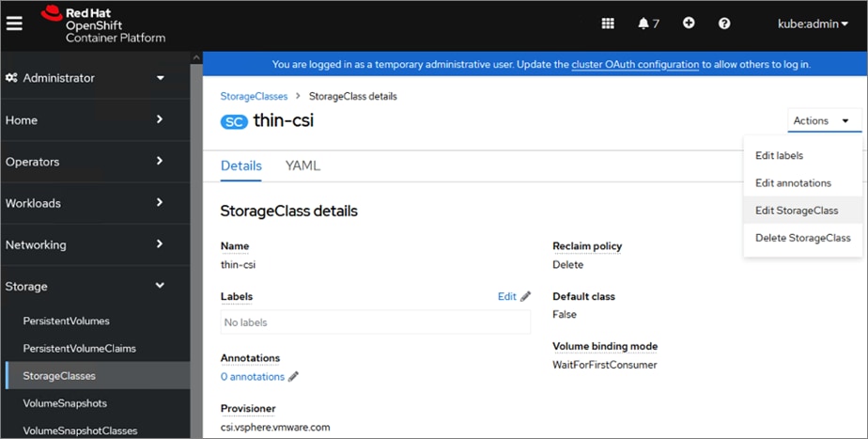
Task: Click the Volume binding mode label
Action: pos(605,347)
